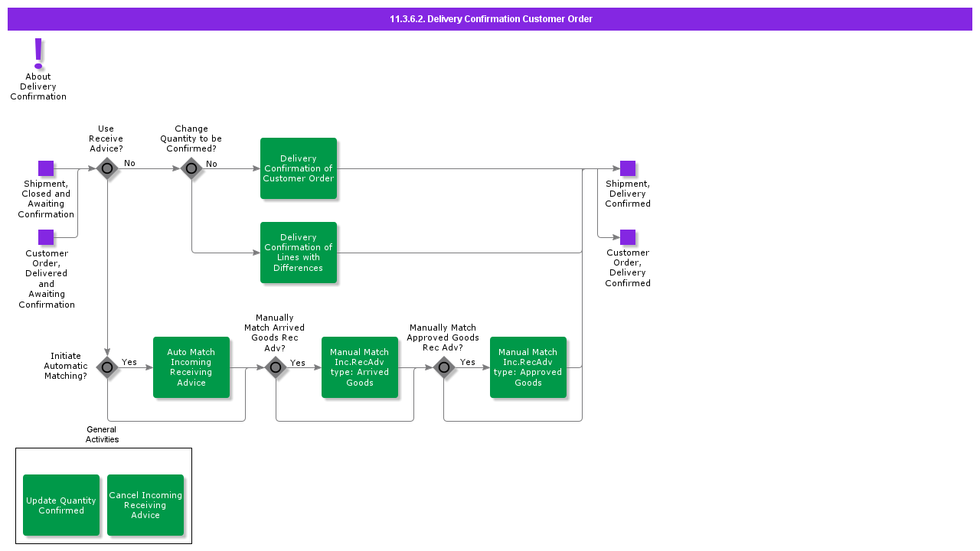
Task: Open Auto Match Incoming Receiving Advice activity
Action: click(x=191, y=367)
